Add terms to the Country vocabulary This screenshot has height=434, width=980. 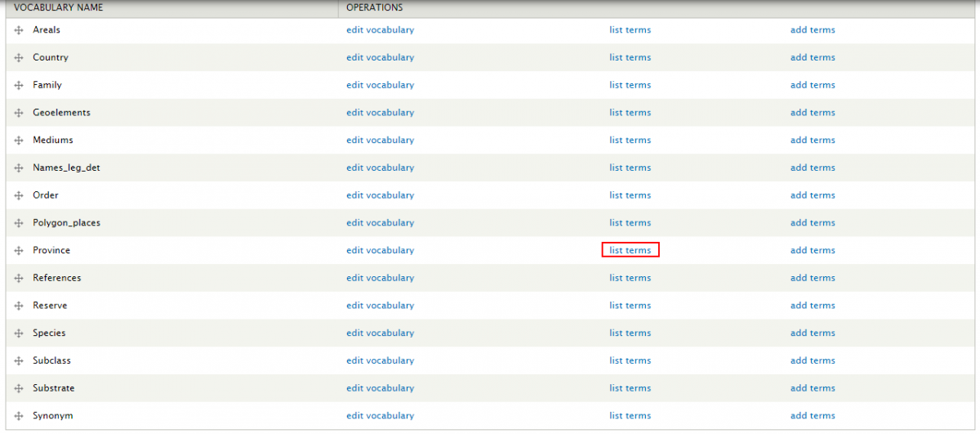tap(812, 58)
